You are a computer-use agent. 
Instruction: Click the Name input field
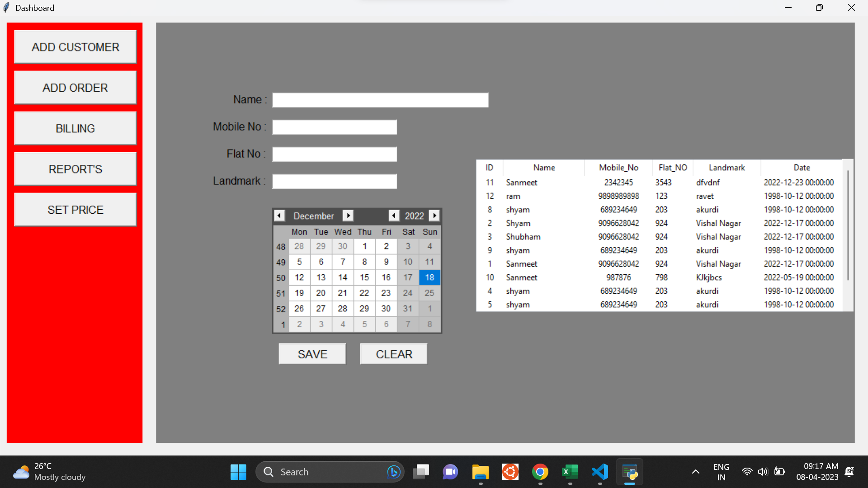(380, 100)
